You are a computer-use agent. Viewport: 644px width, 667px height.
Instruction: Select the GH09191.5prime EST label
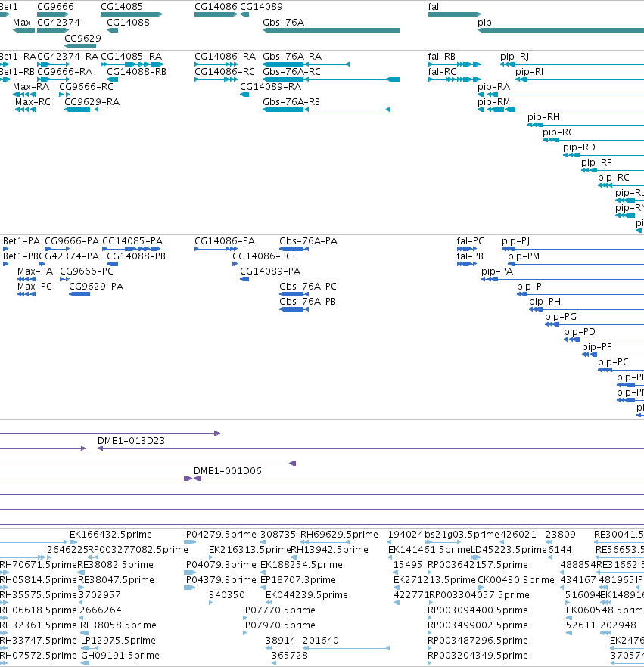pyautogui.click(x=120, y=656)
